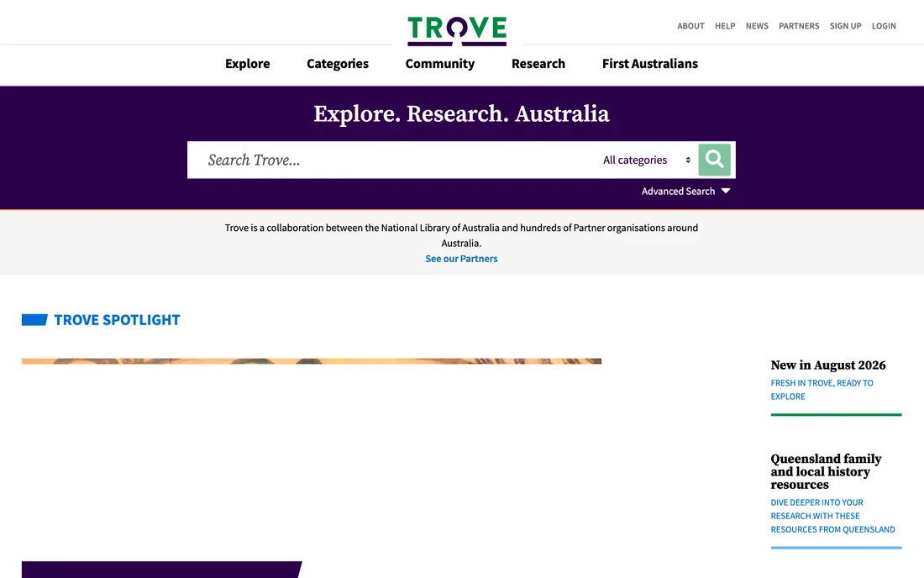Screen dimensions: 924x578
Task: Open the Help link
Action: click(x=725, y=26)
